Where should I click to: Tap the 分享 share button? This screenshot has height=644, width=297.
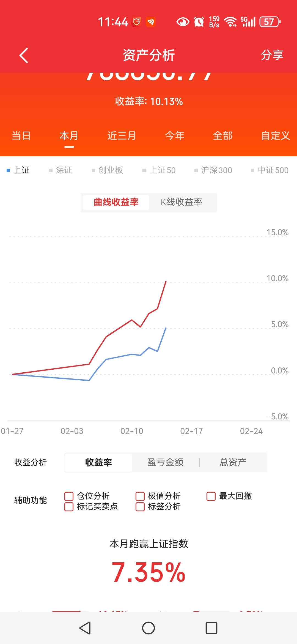point(272,55)
